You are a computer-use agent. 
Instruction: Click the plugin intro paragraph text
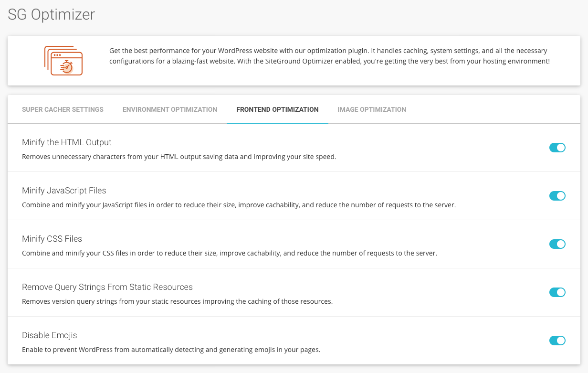[329, 56]
